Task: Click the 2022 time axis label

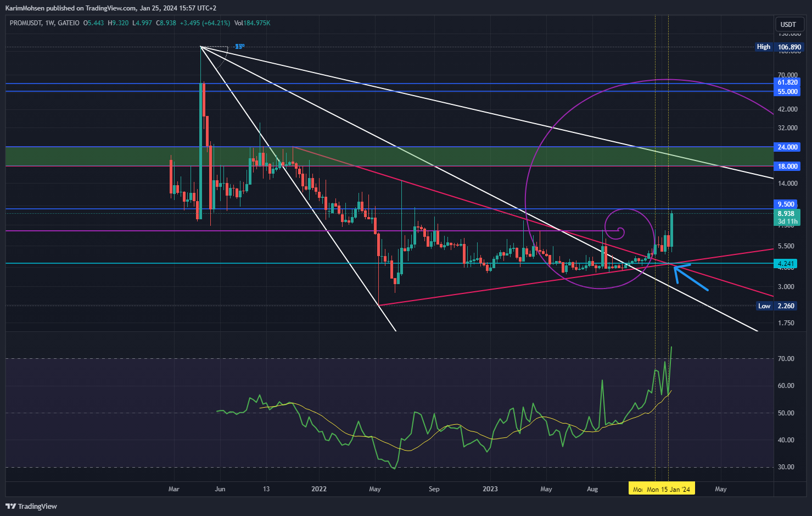Action: coord(318,489)
